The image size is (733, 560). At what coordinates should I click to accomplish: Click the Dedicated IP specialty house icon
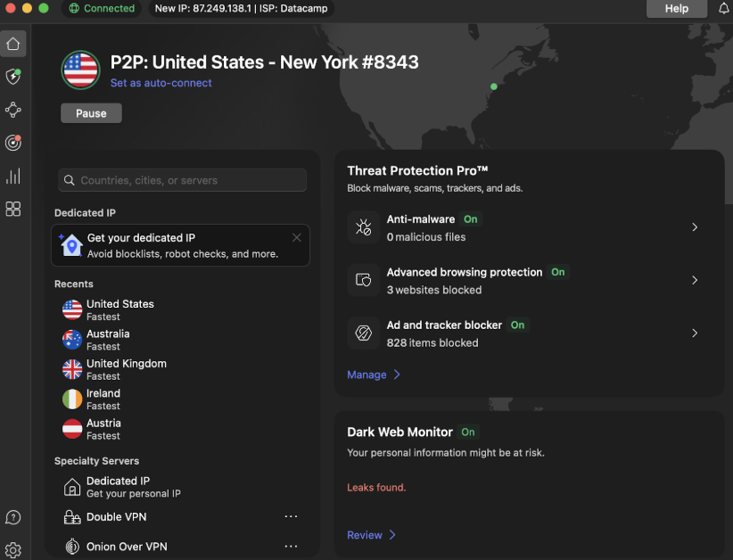[x=72, y=487]
